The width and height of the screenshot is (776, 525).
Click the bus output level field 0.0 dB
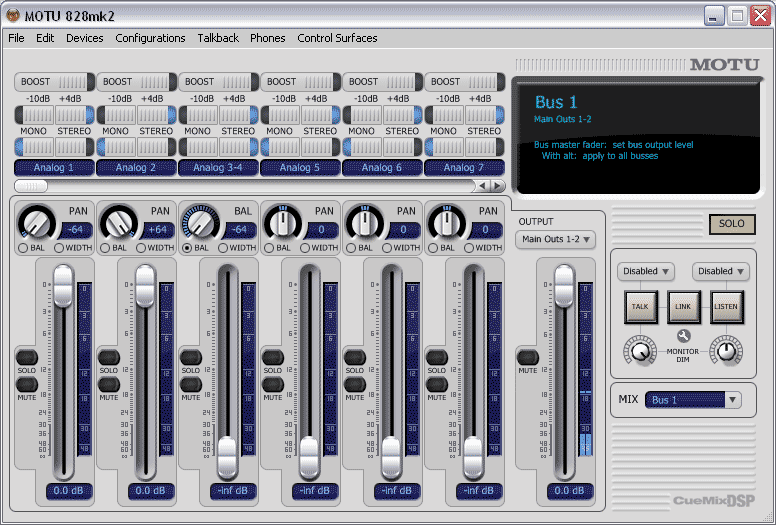click(x=570, y=491)
